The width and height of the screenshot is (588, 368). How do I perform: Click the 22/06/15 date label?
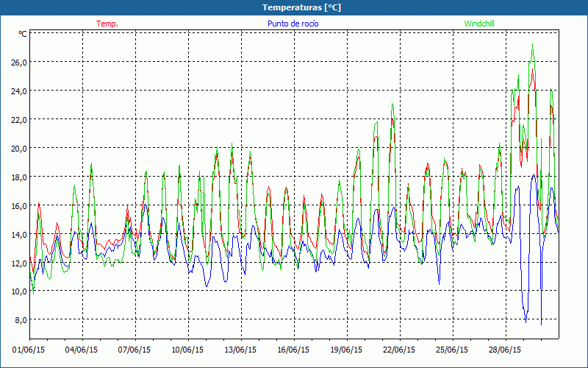399,350
